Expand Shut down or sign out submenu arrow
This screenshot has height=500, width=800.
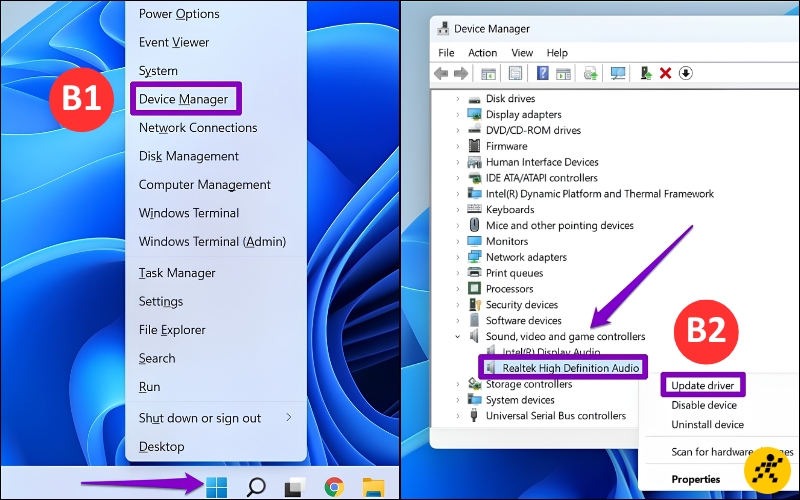point(289,417)
